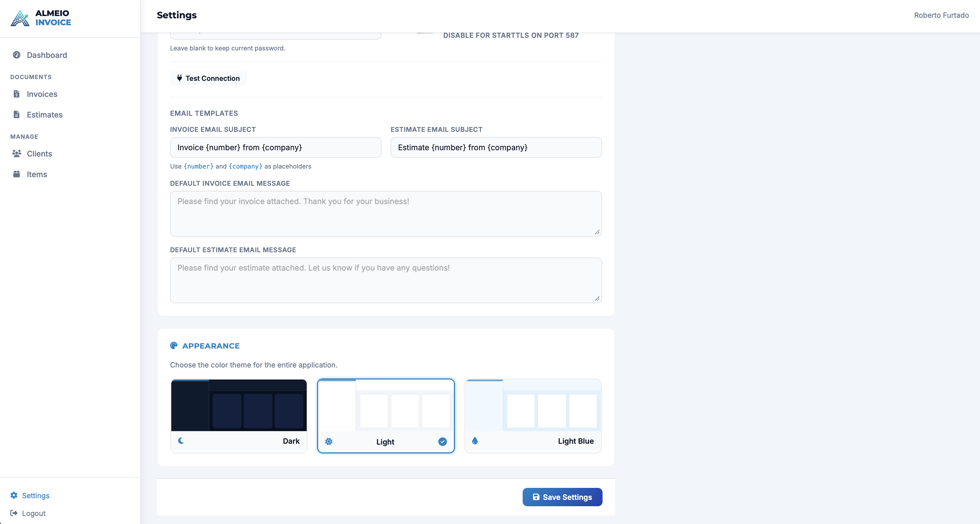Screen dimensions: 980x524
Task: Select the Dark theme preview
Action: pos(239,415)
